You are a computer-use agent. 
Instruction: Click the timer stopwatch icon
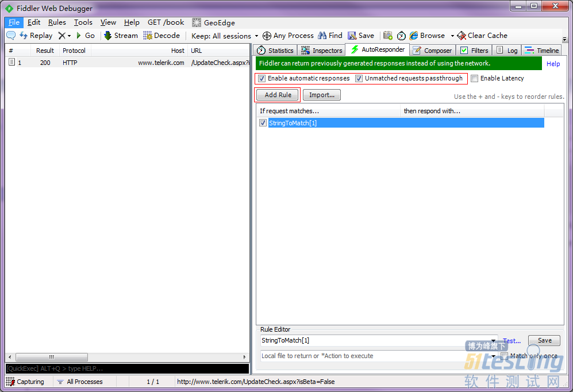[401, 36]
